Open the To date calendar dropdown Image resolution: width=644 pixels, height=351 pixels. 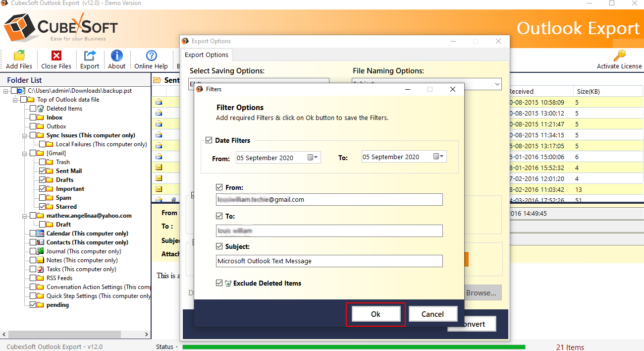pyautogui.click(x=439, y=157)
